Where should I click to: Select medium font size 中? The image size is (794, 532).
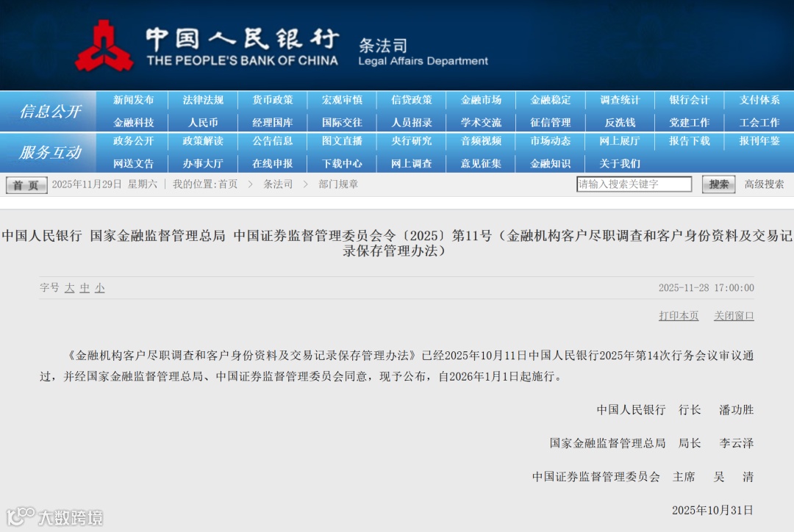85,289
